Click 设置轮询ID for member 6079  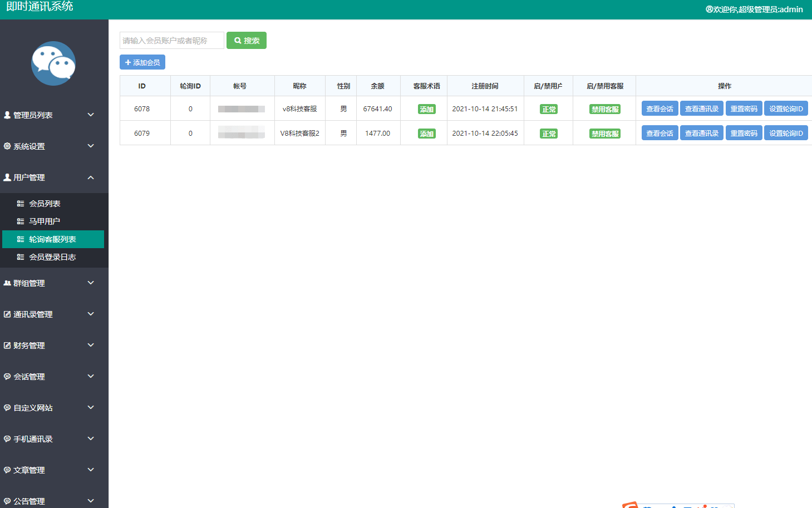(786, 133)
